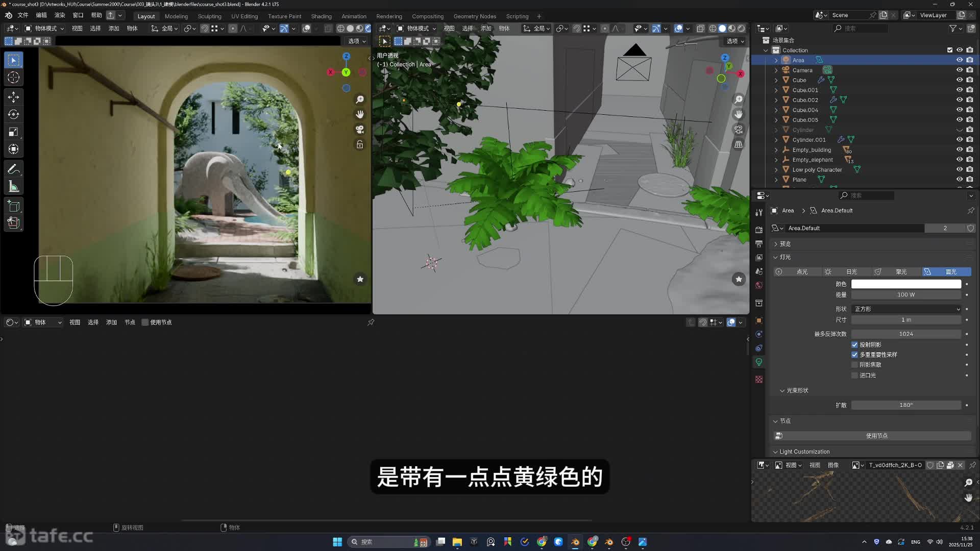Enable the 阴影焦散 checkbox
This screenshot has width=980, height=551.
click(x=854, y=365)
